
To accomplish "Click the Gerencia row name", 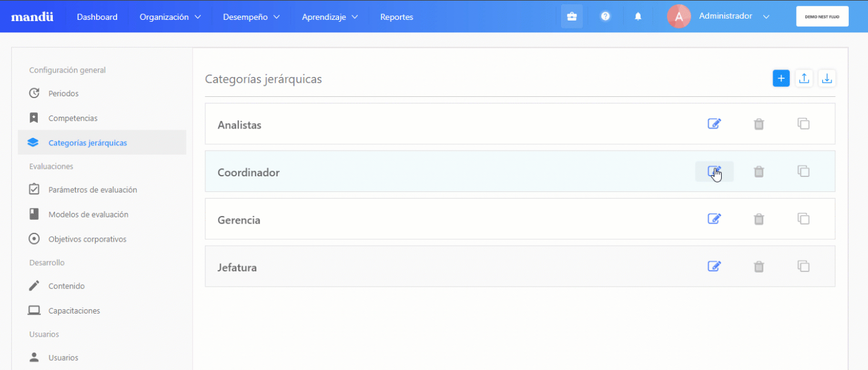I will pos(239,220).
